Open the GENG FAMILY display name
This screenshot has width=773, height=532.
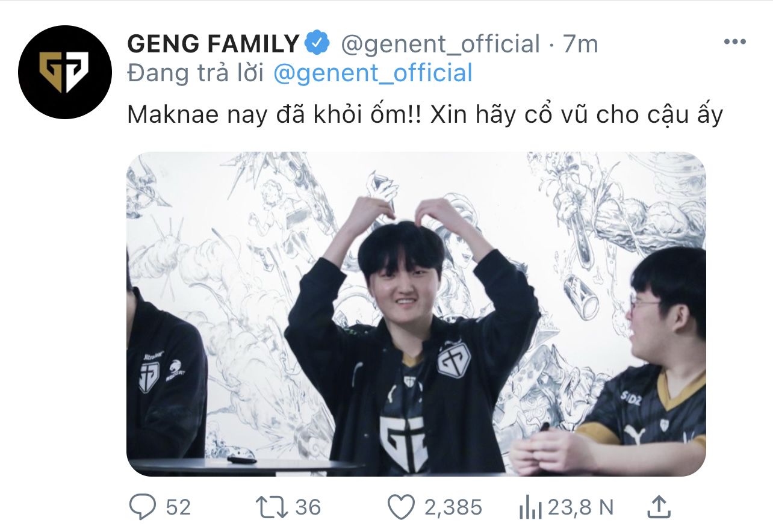(x=213, y=44)
